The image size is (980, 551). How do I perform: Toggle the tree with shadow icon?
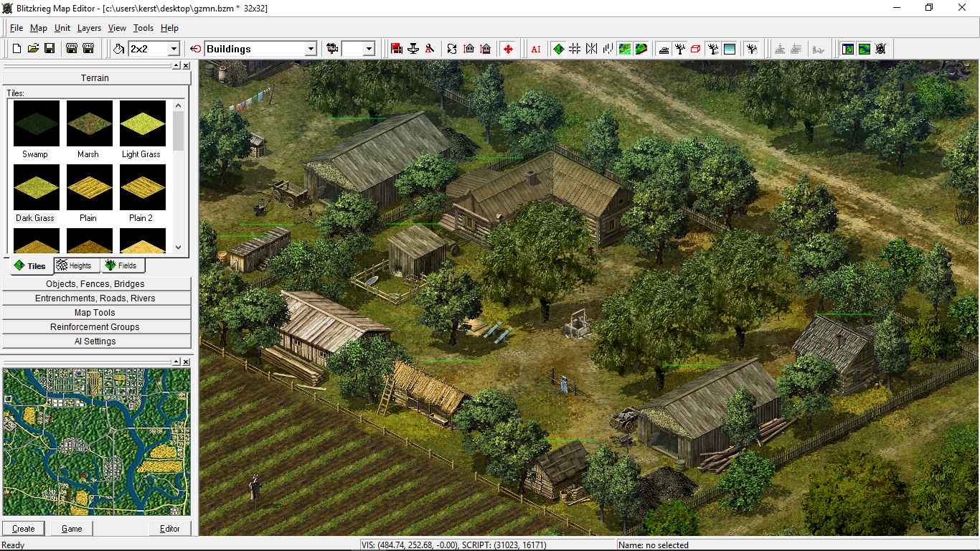pyautogui.click(x=713, y=49)
